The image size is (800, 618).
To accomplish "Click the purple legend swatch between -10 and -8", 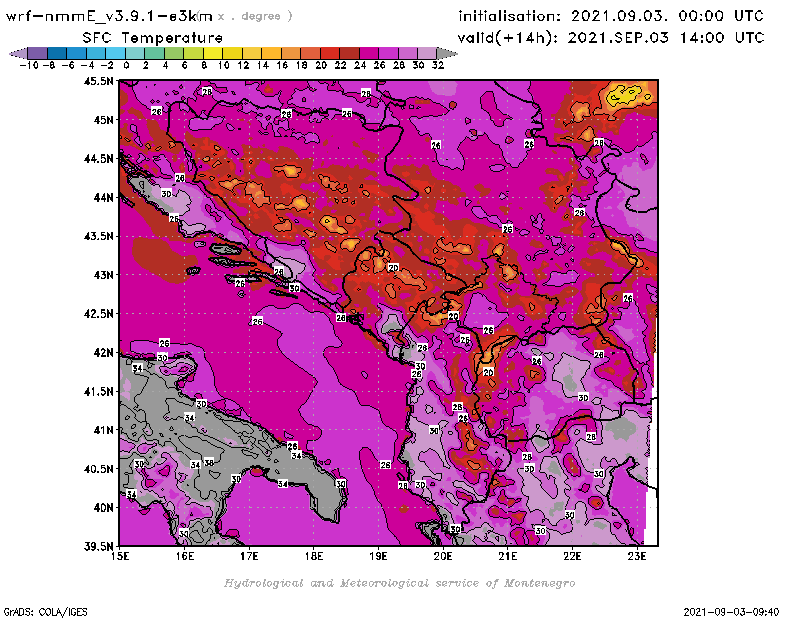I will click(x=38, y=53).
